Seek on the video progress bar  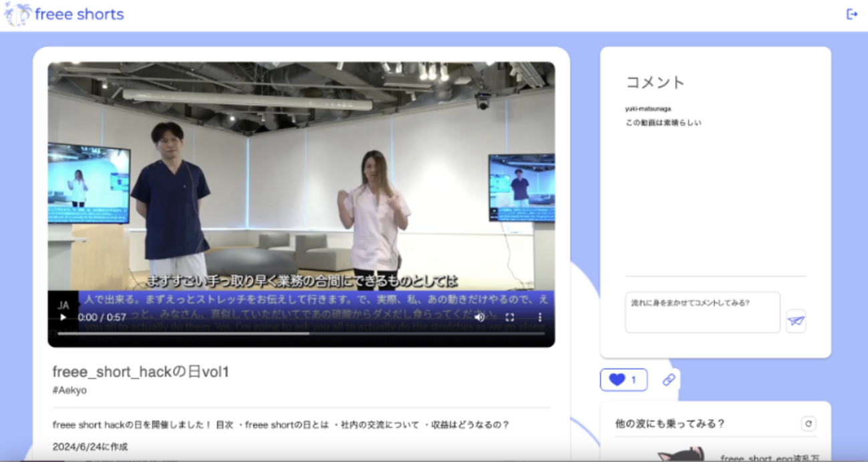(301, 334)
